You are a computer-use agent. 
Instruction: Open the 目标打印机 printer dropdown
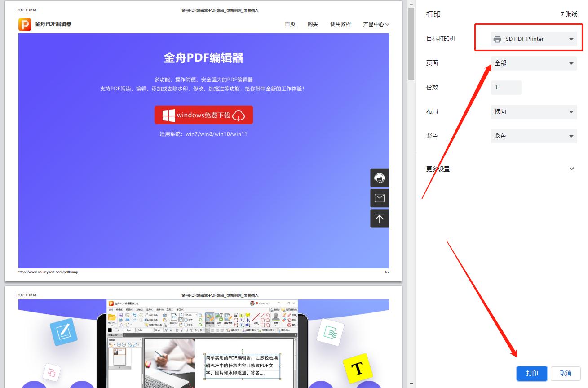534,39
